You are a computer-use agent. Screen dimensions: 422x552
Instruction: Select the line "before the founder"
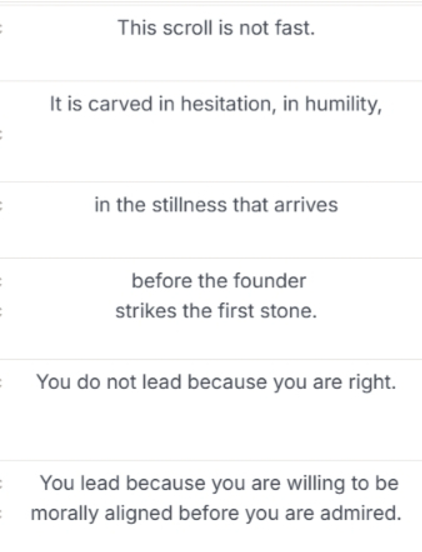219,281
